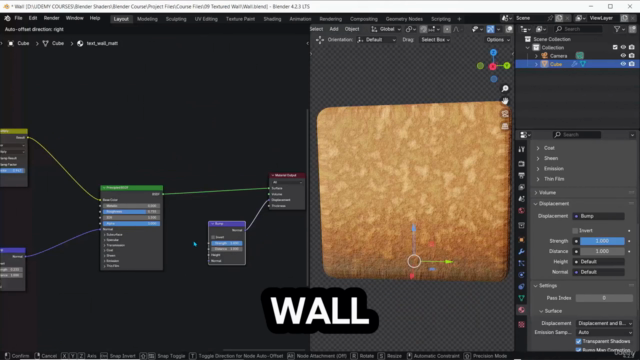Open the outliner filter funnel icon
Image resolution: width=640 pixels, height=360 pixels.
coord(617,29)
